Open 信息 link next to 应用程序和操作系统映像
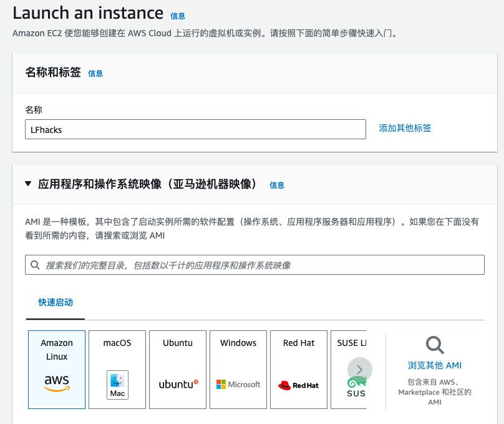 [277, 185]
